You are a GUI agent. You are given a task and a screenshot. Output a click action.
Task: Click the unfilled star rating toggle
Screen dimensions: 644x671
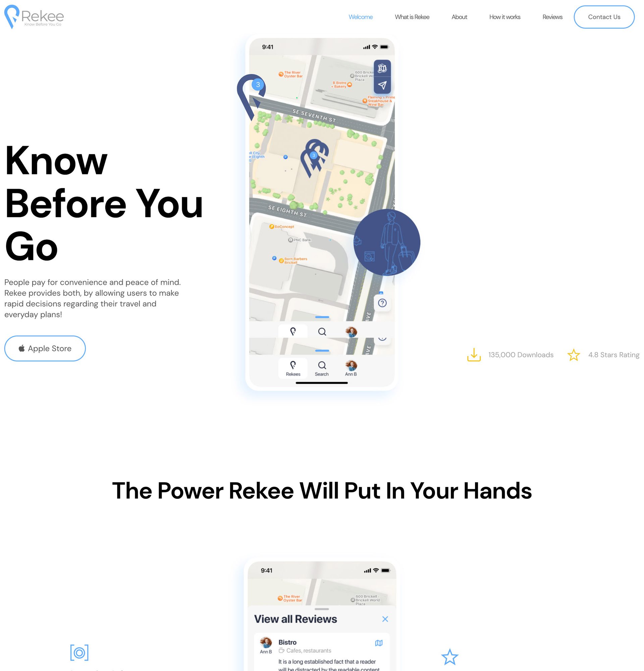[x=573, y=354]
